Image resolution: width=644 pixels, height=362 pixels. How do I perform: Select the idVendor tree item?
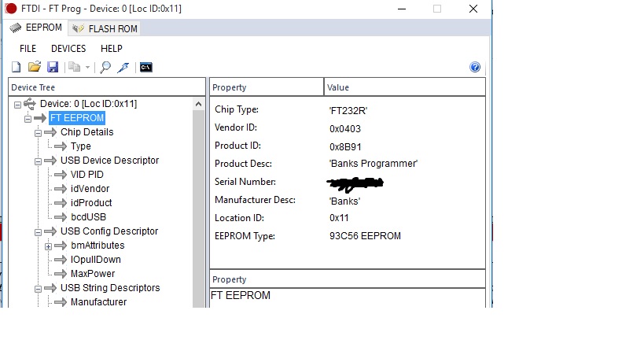tap(90, 189)
